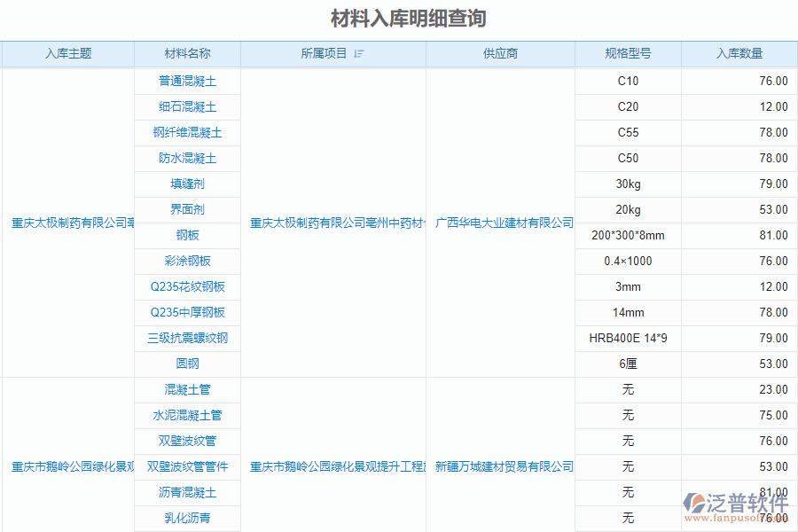Sort by the 入库数量 column header

click(739, 53)
